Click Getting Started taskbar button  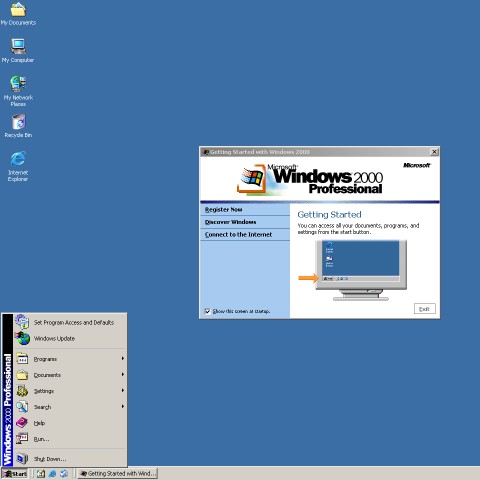pos(118,474)
